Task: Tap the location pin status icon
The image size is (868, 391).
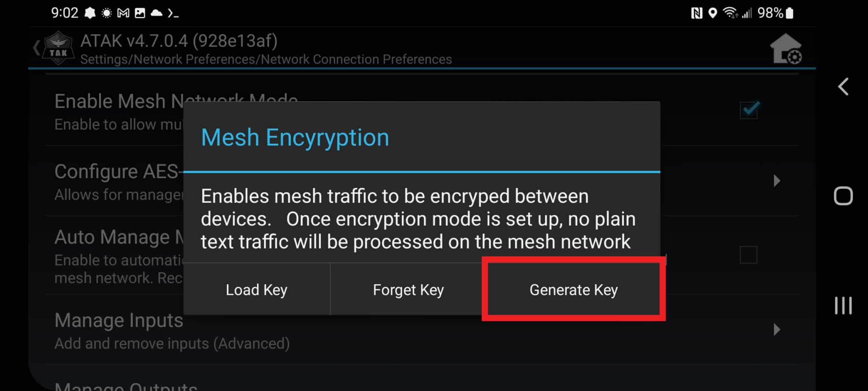Action: [713, 13]
